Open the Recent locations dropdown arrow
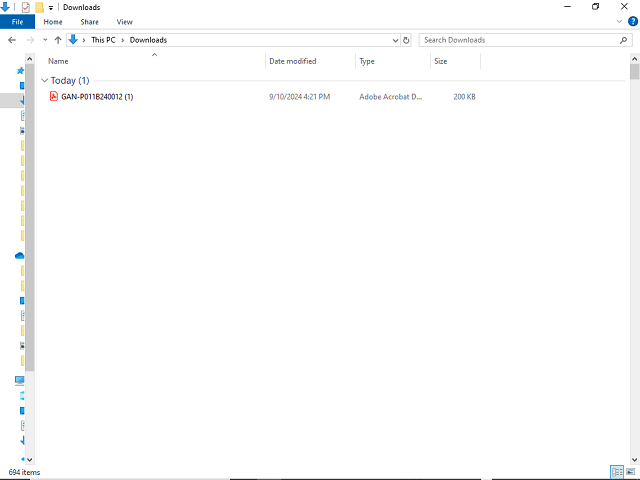The width and height of the screenshot is (640, 480). click(x=45, y=40)
